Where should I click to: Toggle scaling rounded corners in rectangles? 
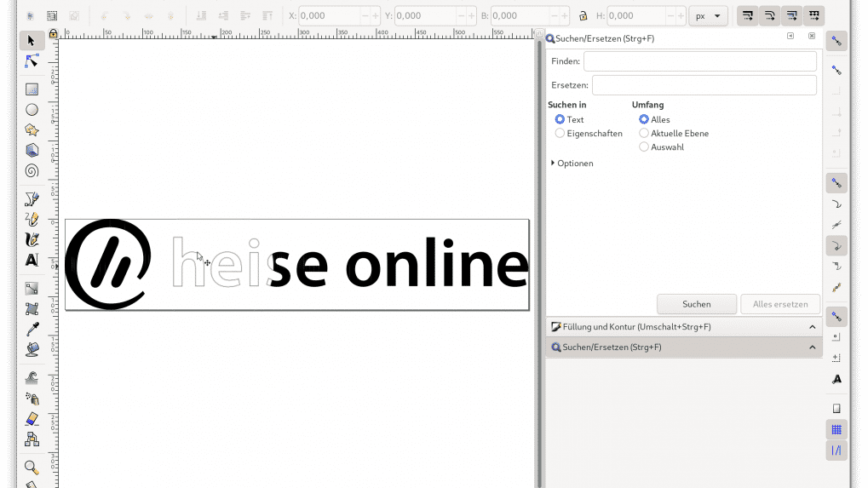coord(770,16)
